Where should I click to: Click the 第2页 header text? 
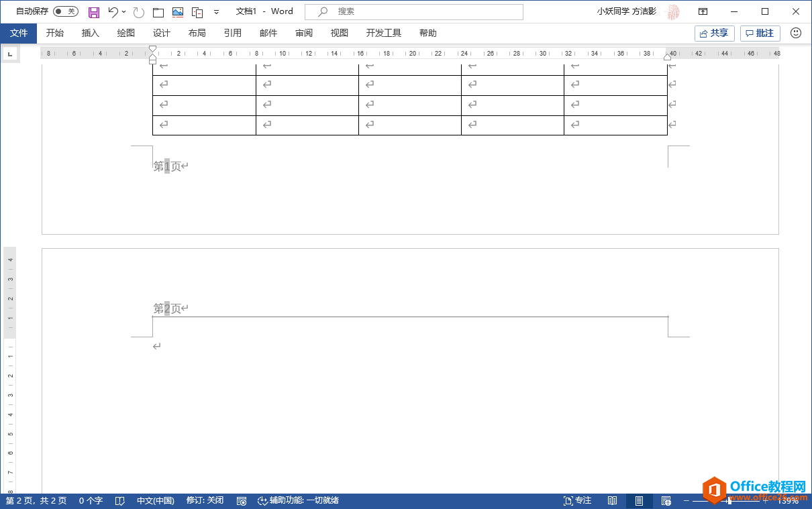point(167,308)
